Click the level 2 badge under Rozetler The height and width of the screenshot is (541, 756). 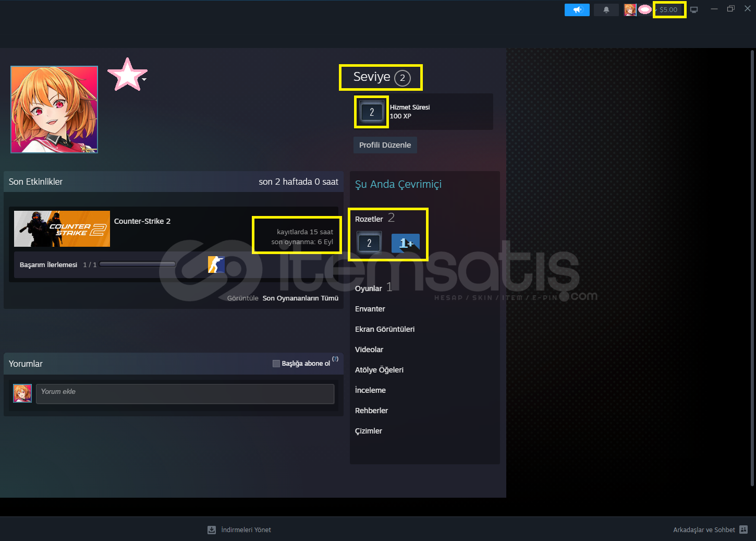369,243
